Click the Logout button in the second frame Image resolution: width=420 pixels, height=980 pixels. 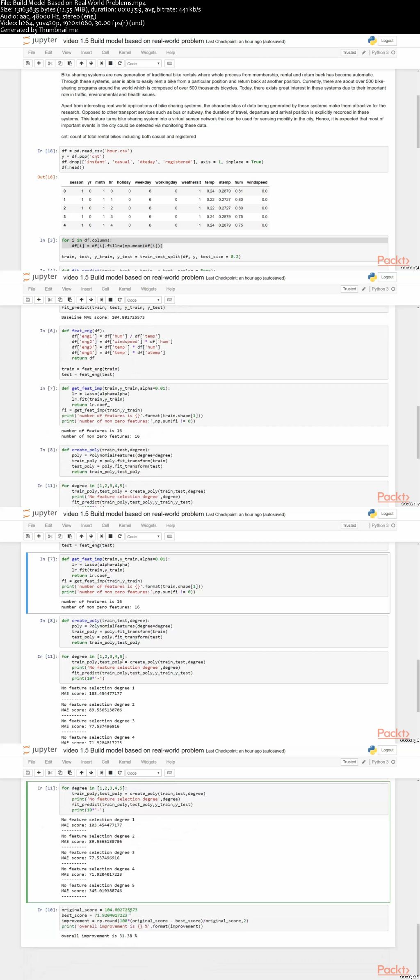387,277
